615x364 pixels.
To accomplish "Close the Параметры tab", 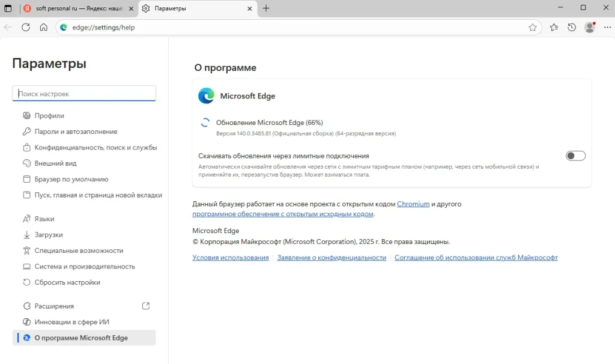I will pyautogui.click(x=249, y=8).
